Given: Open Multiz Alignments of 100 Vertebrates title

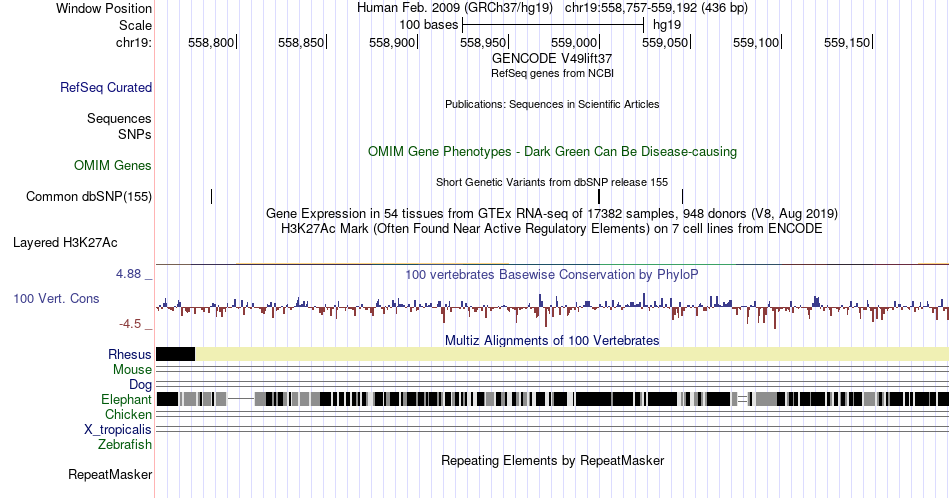Looking at the screenshot, I should click(x=552, y=340).
